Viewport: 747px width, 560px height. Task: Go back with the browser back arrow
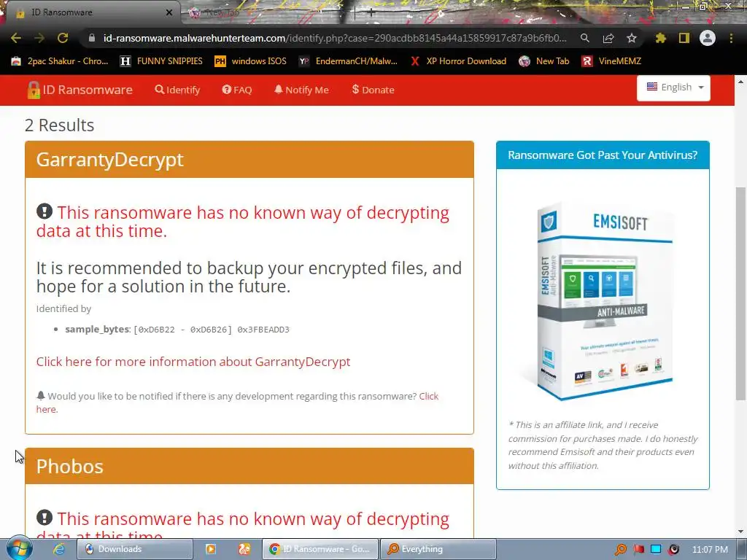[x=16, y=38]
